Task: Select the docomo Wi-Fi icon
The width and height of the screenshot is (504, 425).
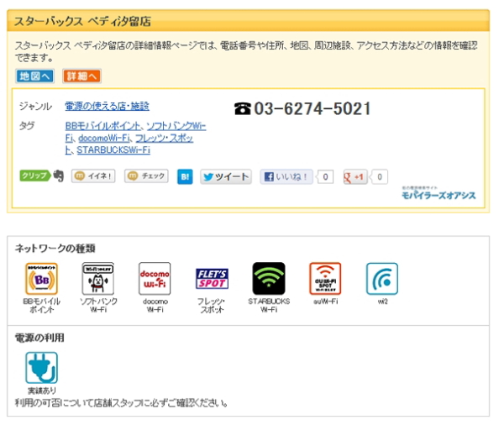Action: coord(155,279)
